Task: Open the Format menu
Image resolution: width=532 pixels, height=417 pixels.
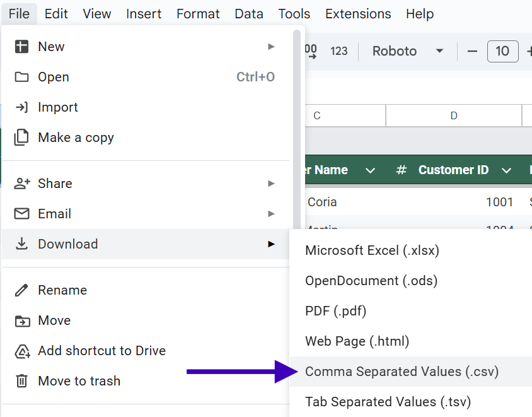Action: (198, 14)
